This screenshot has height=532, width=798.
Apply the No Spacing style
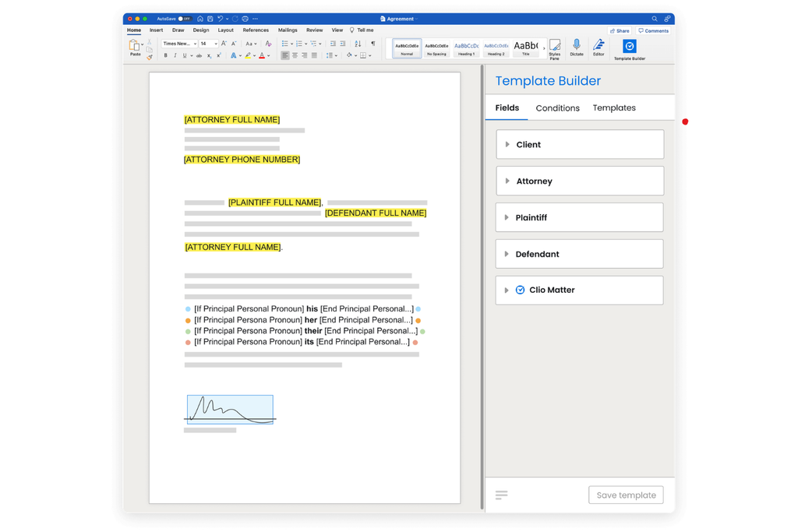tap(436, 48)
